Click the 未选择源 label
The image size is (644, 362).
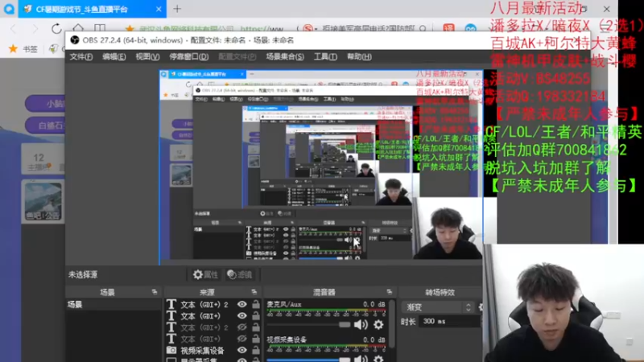pos(83,274)
